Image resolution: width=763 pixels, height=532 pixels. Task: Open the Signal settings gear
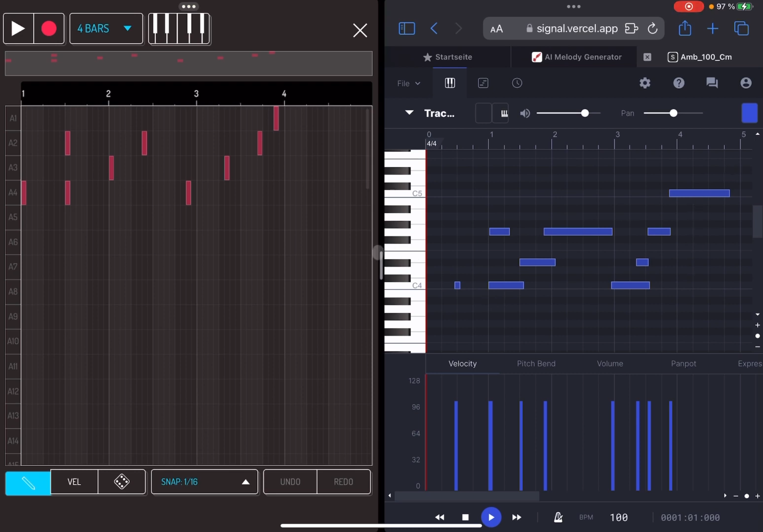pyautogui.click(x=644, y=83)
